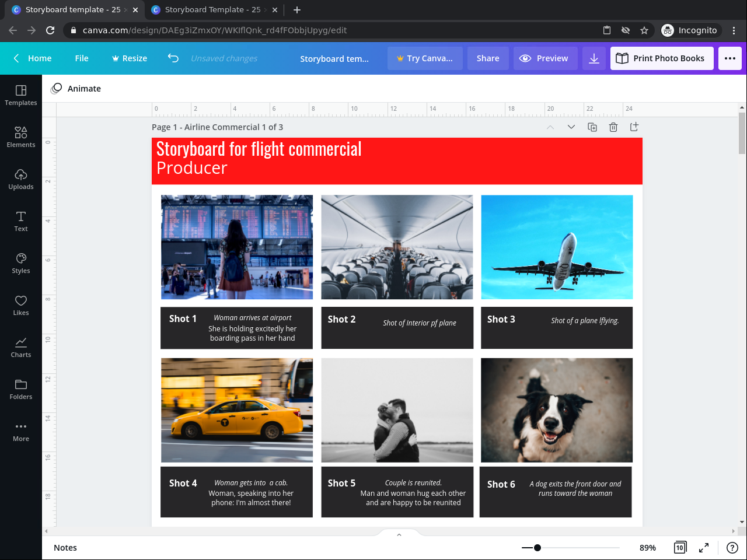This screenshot has width=747, height=560.
Task: Select the yellow taxi cab image
Action: [x=237, y=410]
